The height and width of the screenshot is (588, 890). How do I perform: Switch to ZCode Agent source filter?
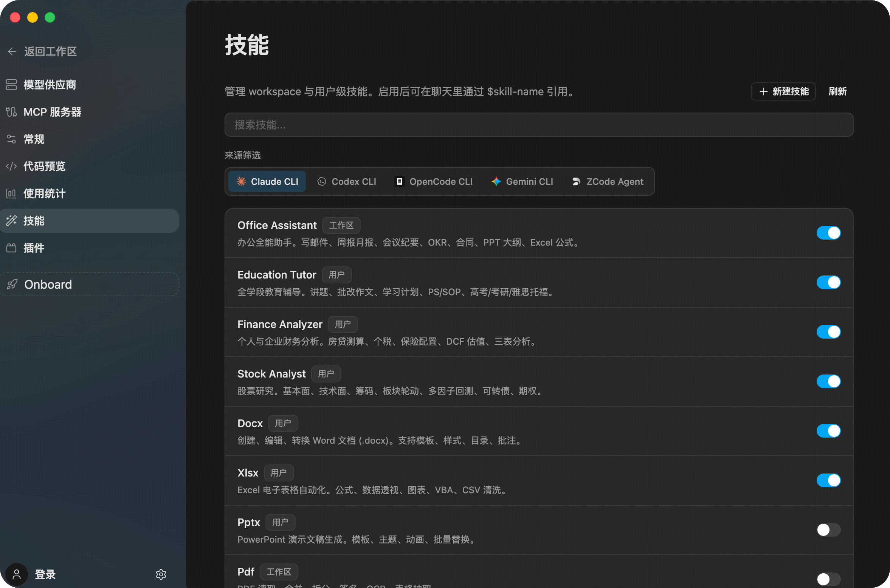tap(608, 182)
